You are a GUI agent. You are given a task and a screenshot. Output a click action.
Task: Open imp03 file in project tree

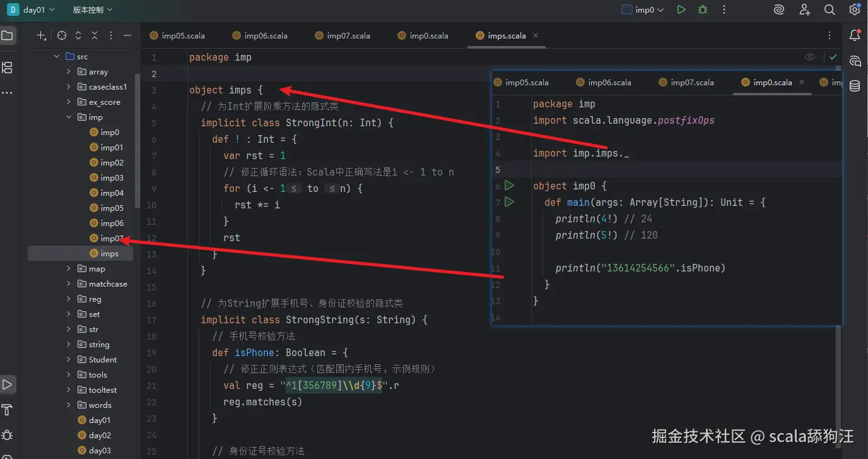[107, 177]
